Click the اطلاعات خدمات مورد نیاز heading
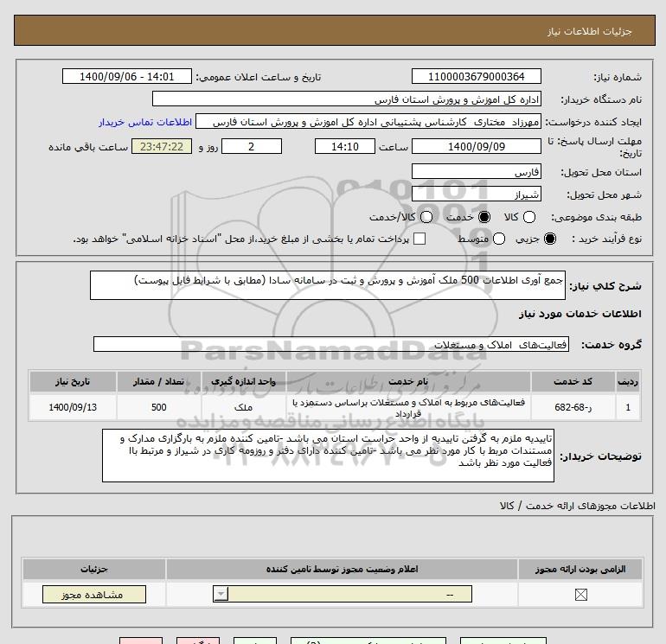666x644 pixels. click(x=580, y=314)
